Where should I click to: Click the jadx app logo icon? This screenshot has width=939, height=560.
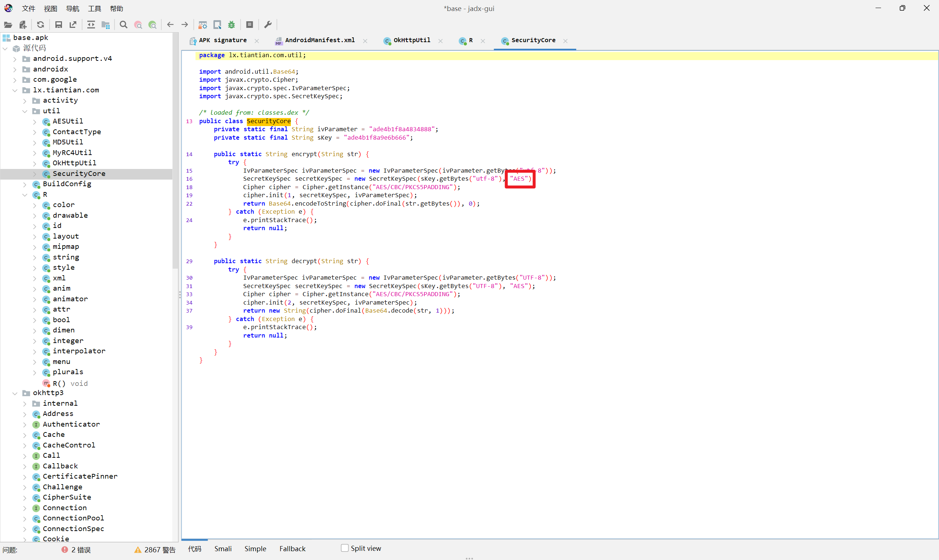pyautogui.click(x=8, y=8)
